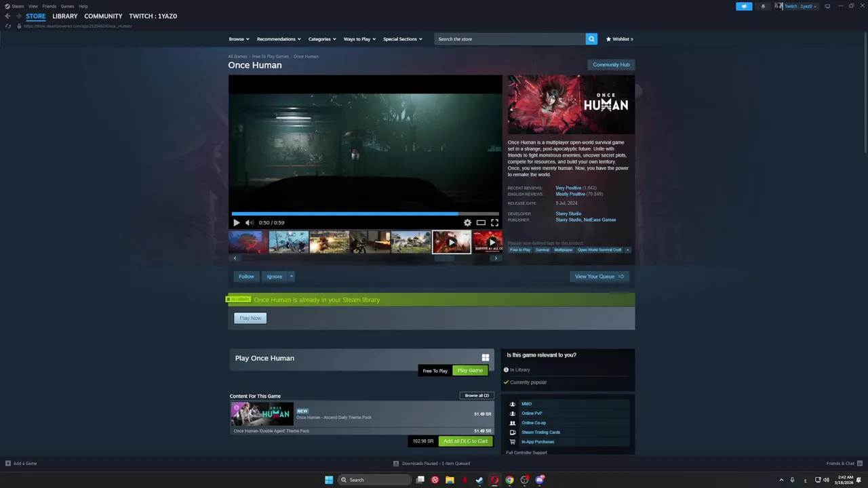Open Downloads Paused status

[431, 464]
